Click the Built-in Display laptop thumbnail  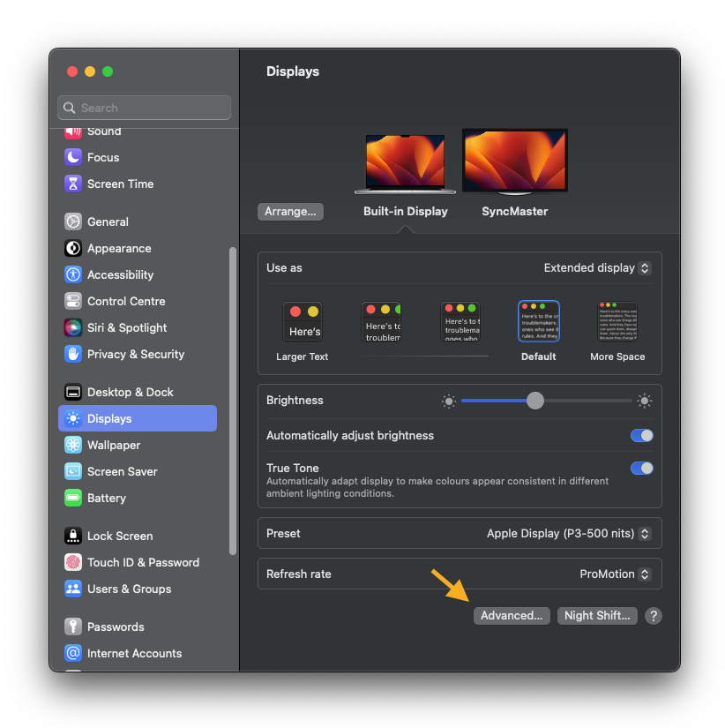click(405, 164)
